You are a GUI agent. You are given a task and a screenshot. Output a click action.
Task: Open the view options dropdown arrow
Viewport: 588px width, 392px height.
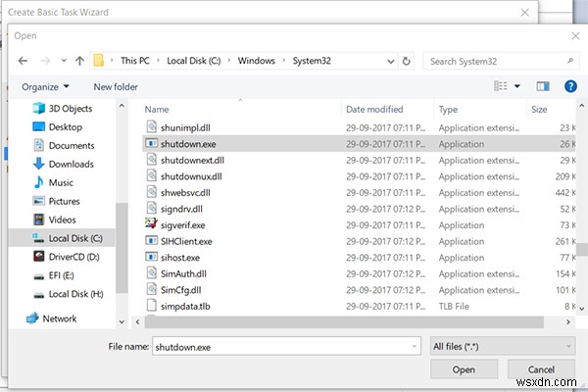516,86
